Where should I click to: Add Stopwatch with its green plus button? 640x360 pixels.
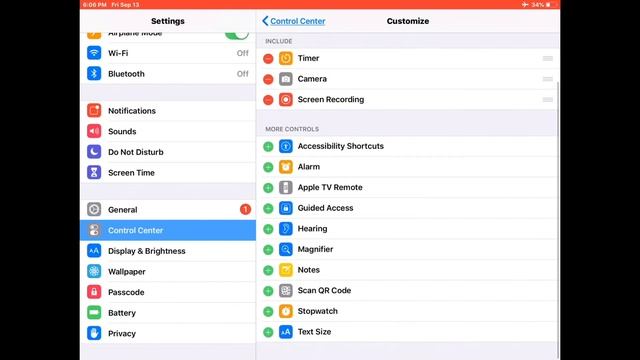268,311
